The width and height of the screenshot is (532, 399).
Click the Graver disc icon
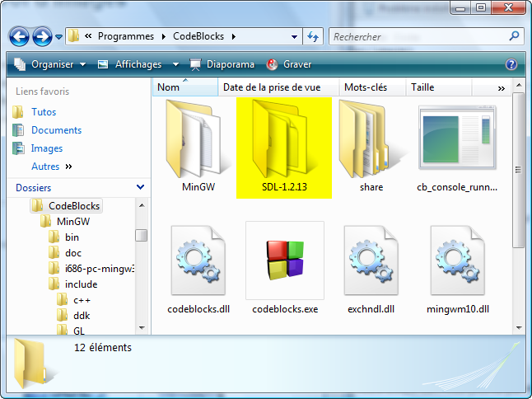coord(272,64)
